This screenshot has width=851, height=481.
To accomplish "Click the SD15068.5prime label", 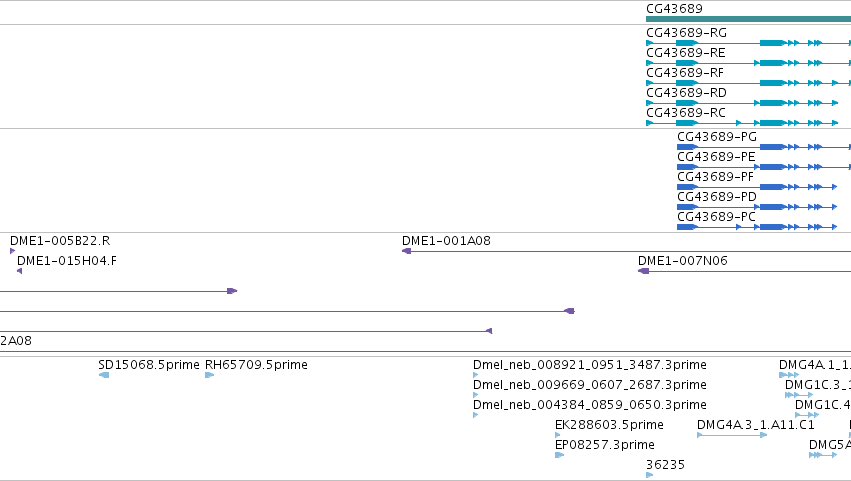I will pyautogui.click(x=149, y=365).
